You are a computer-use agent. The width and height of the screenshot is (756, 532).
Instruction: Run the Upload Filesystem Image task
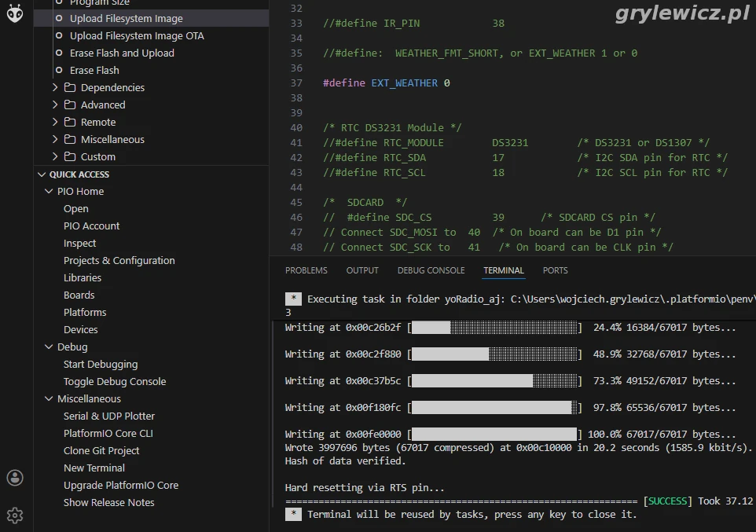click(126, 18)
